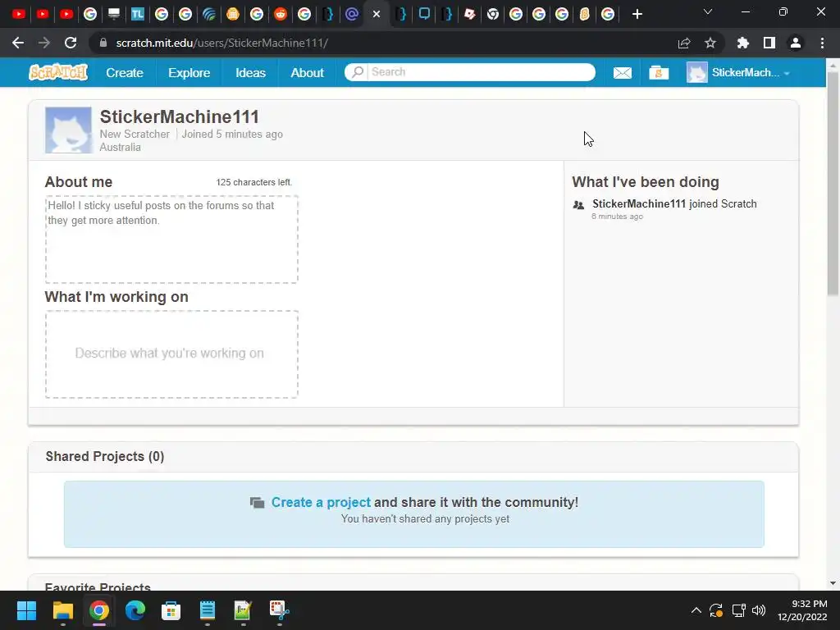This screenshot has width=840, height=630.
Task: Click the 'Joined 5 minutes ago' text
Action: tap(232, 134)
